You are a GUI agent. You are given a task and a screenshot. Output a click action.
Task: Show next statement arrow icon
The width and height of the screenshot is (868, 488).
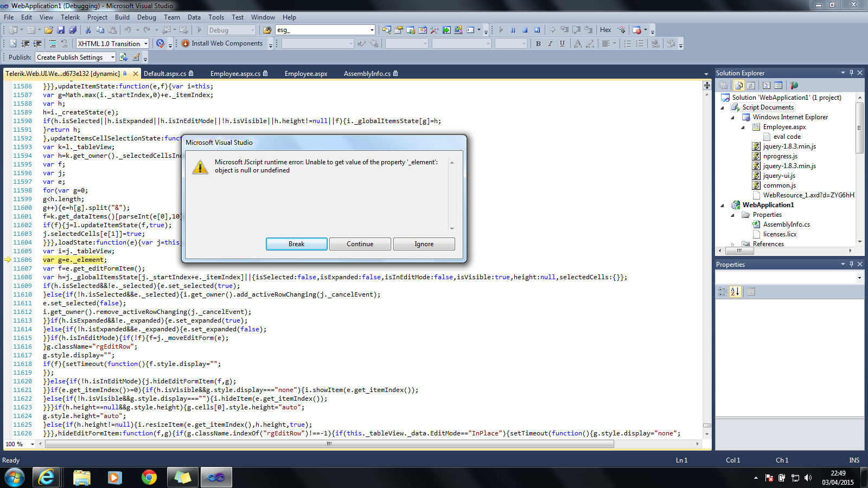click(x=552, y=30)
